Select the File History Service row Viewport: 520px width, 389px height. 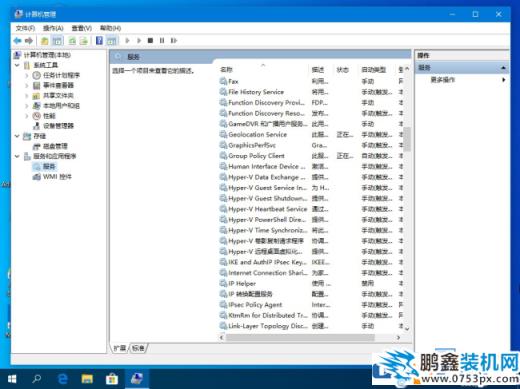coord(311,92)
